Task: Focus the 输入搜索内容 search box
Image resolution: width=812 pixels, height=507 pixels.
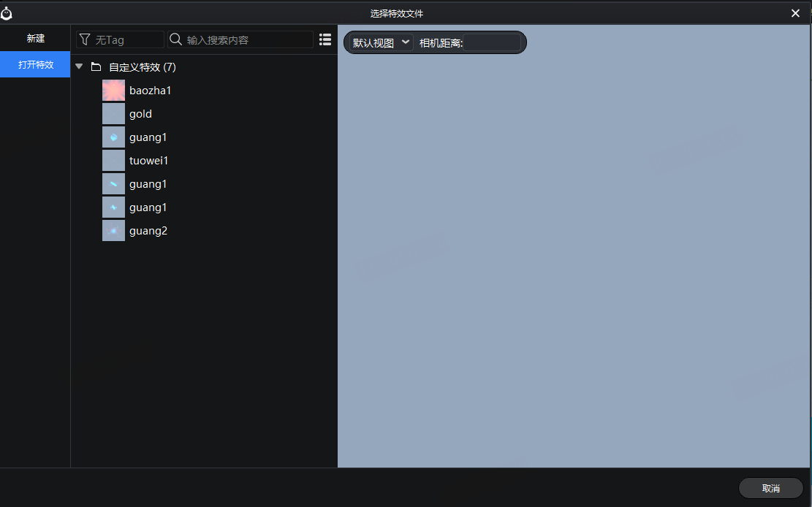Action: coord(247,39)
